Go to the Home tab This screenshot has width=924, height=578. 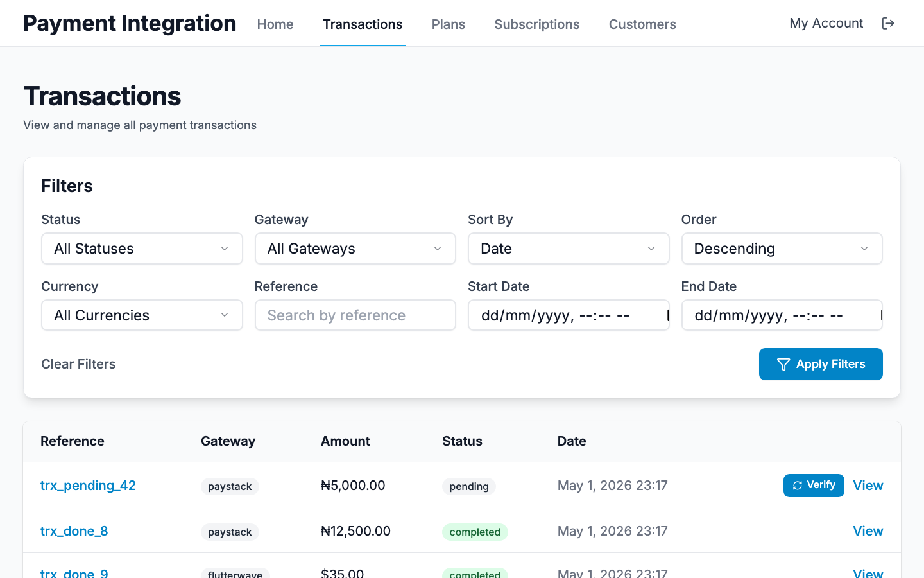(x=275, y=24)
